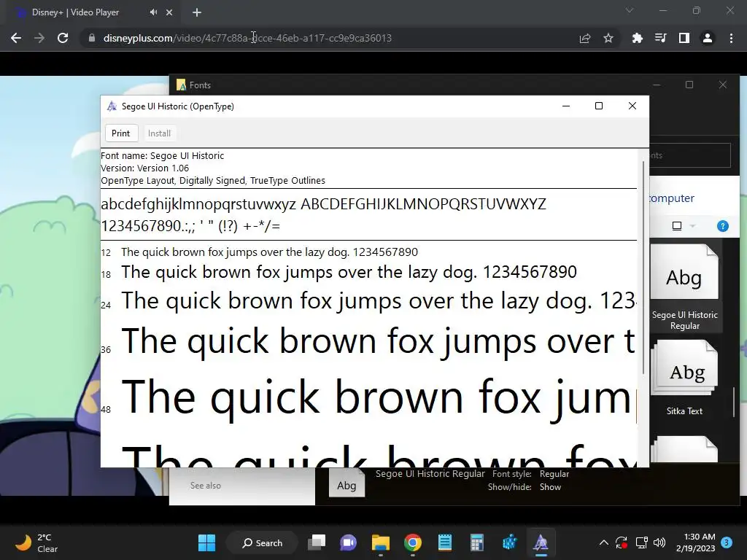Click Regular font style value
The height and width of the screenshot is (560, 747).
point(554,474)
